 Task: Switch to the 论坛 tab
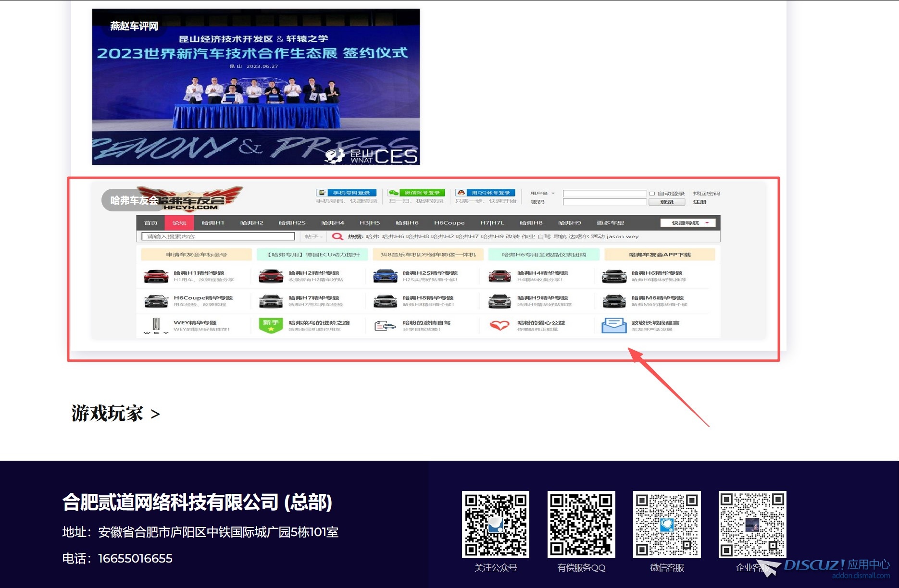click(x=179, y=222)
